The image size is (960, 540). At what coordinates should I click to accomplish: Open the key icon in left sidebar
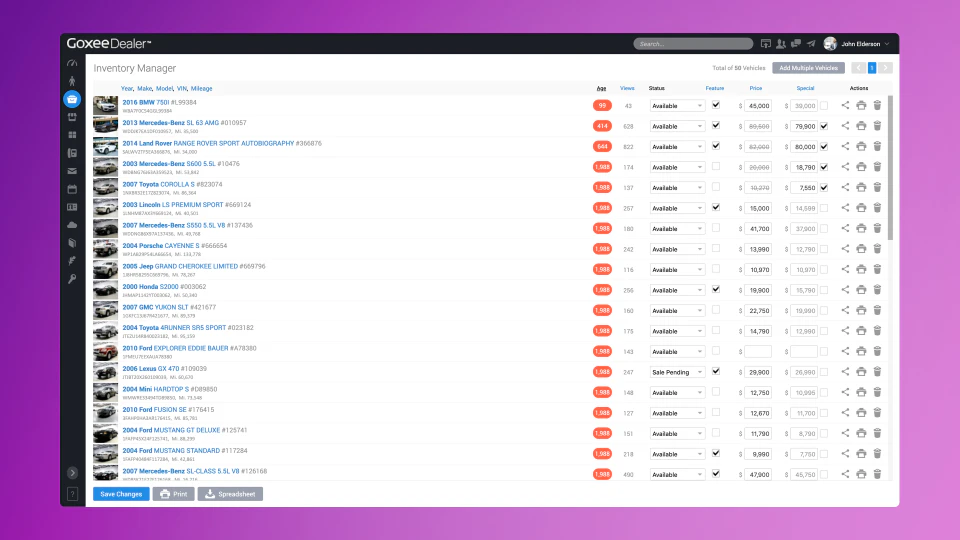(x=72, y=279)
